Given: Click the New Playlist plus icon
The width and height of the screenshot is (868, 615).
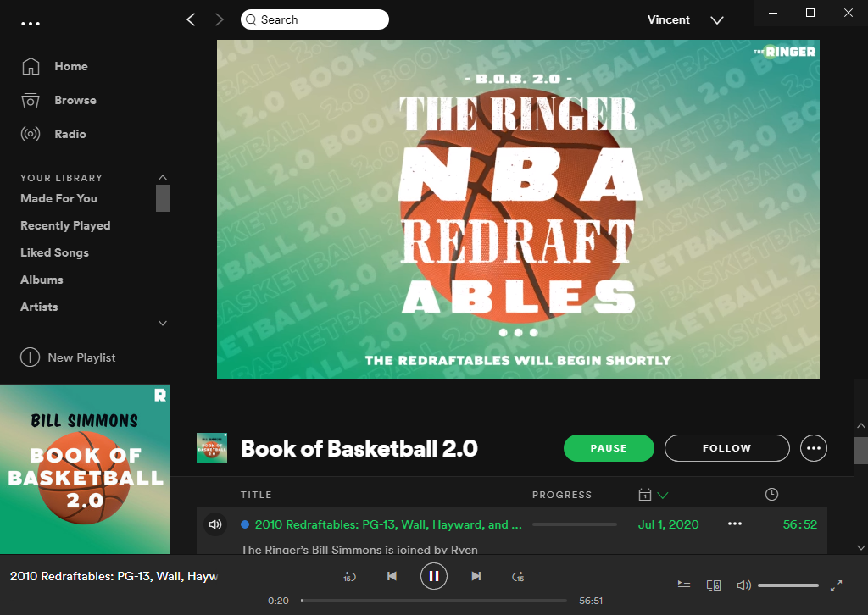Looking at the screenshot, I should [x=30, y=357].
